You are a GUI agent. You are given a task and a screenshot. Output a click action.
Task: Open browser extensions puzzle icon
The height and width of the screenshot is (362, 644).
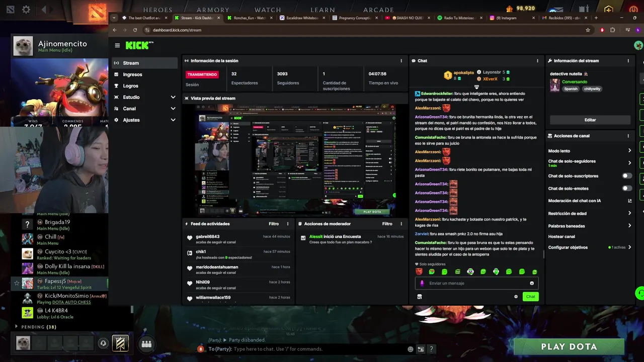click(x=612, y=30)
